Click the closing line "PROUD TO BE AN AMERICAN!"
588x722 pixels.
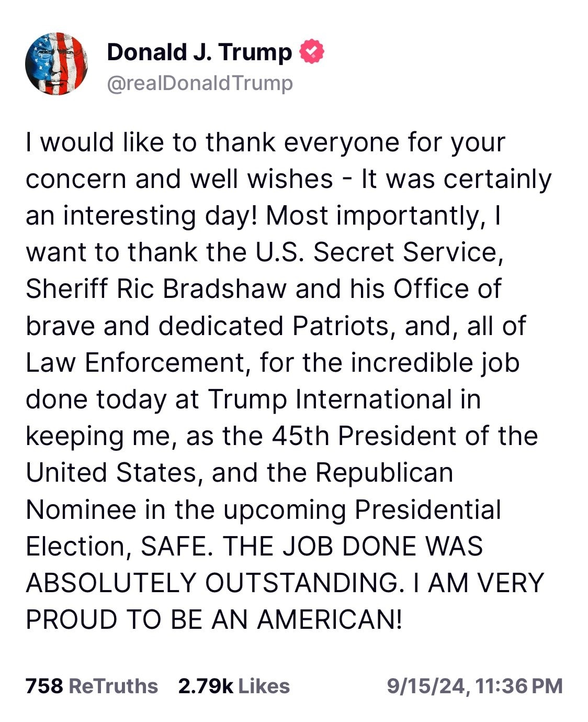click(214, 620)
